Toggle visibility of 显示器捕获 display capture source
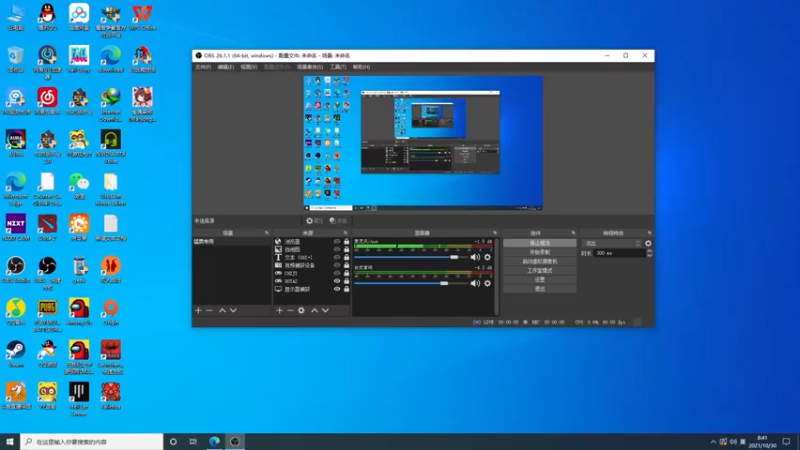The image size is (800, 450). pos(337,289)
